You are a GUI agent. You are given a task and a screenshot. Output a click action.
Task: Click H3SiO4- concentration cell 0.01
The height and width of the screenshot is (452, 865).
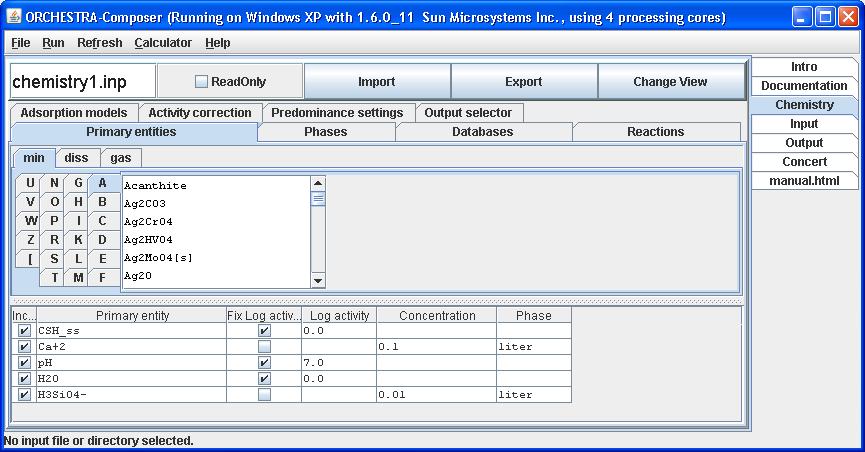[437, 395]
